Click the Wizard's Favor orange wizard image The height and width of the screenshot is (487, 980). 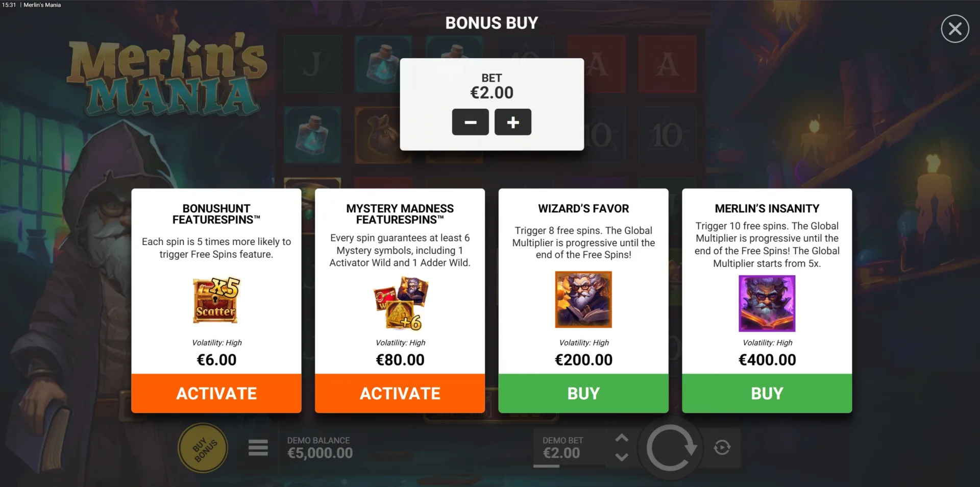pos(583,299)
